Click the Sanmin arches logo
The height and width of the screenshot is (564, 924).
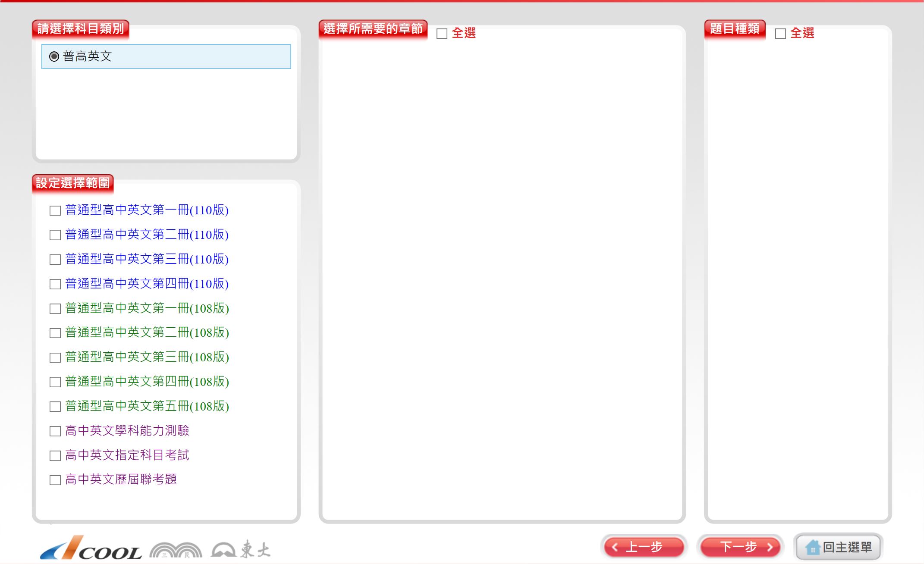tap(176, 550)
